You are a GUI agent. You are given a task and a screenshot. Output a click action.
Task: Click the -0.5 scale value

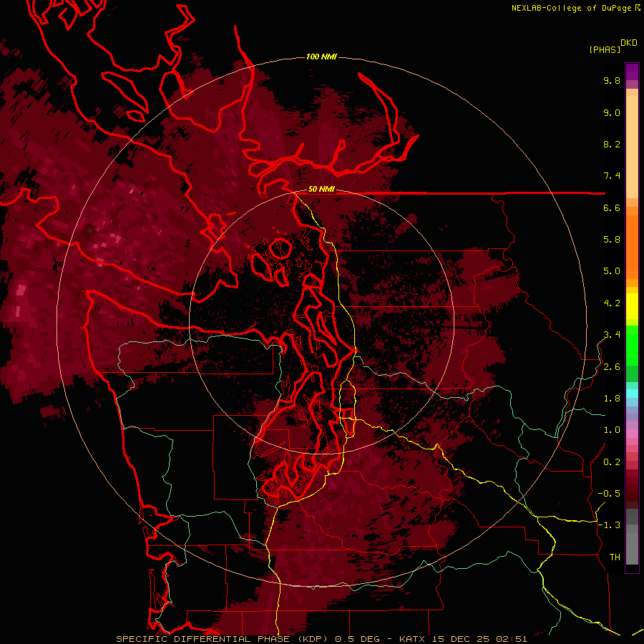pyautogui.click(x=609, y=494)
